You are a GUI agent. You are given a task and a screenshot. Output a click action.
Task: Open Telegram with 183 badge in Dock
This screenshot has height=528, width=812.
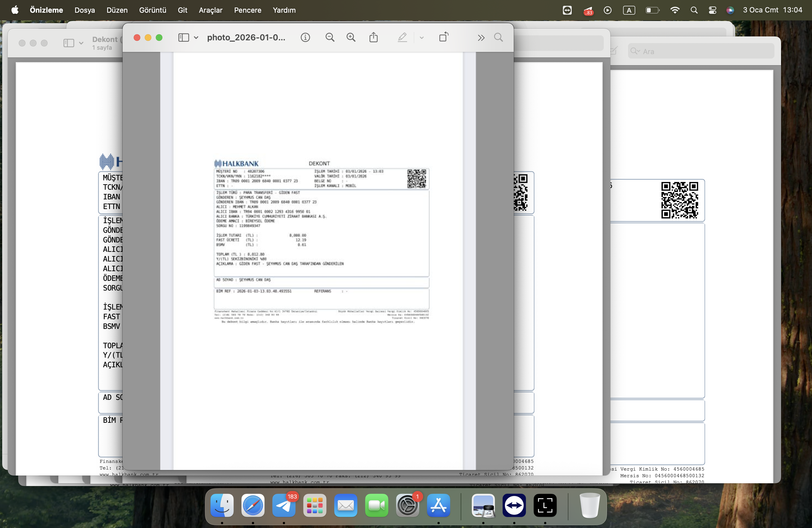pyautogui.click(x=284, y=505)
